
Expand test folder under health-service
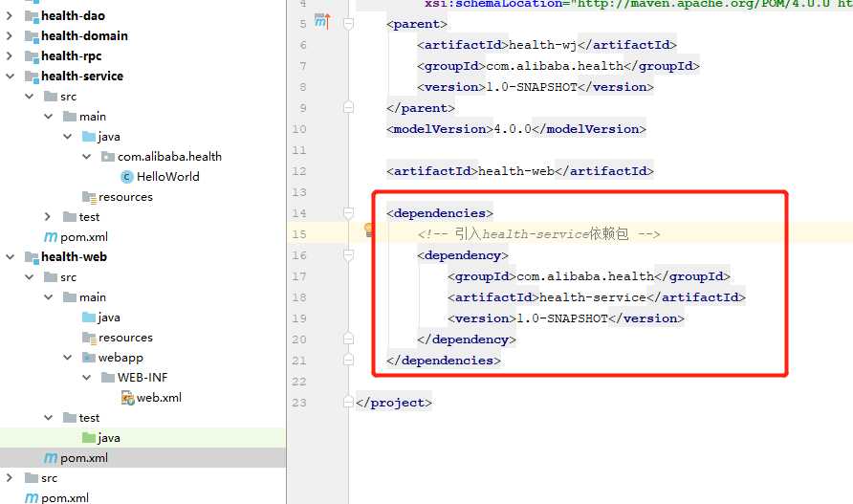(48, 217)
